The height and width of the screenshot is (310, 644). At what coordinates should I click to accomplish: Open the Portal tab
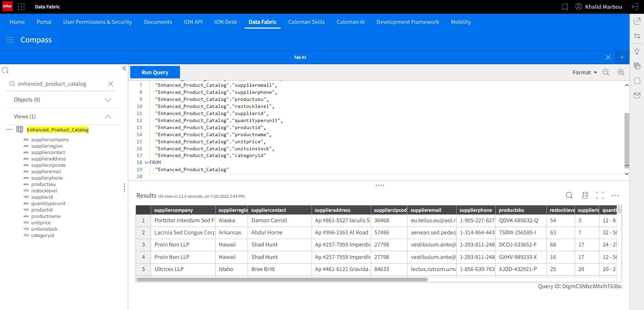(x=44, y=22)
